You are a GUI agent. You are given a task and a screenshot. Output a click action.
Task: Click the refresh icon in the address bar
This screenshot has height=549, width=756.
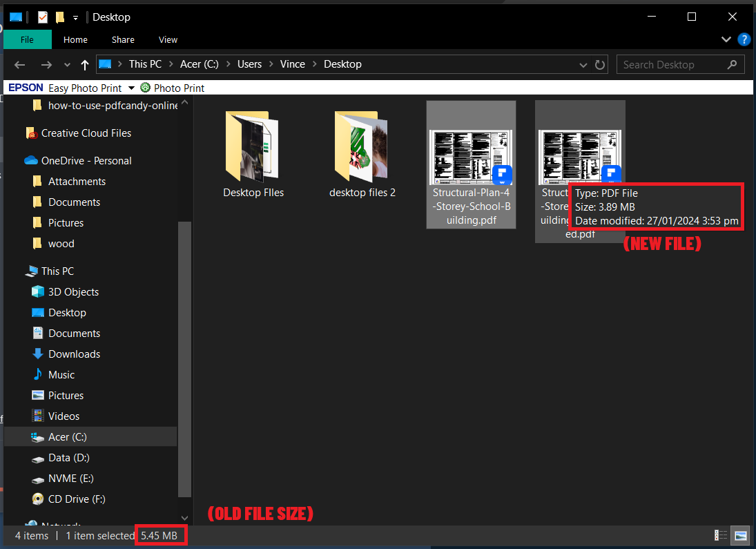point(598,64)
